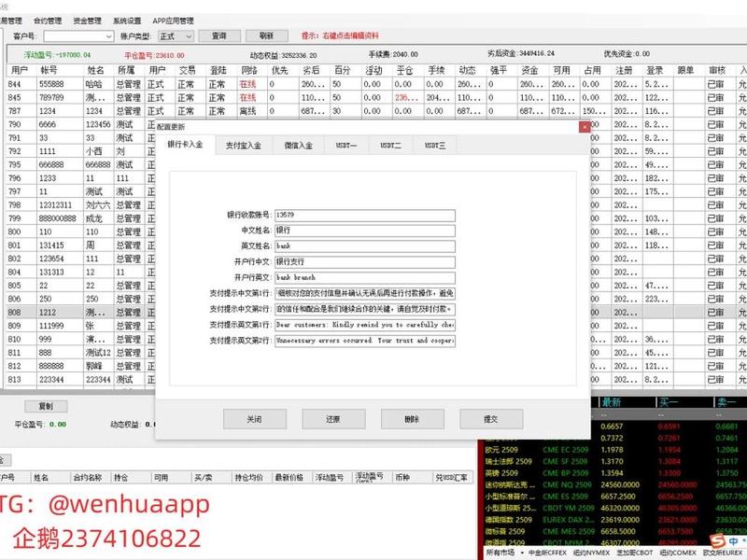Switch to the 微信入金 tab
Viewport: 747px width, 560px height.
[x=299, y=146]
